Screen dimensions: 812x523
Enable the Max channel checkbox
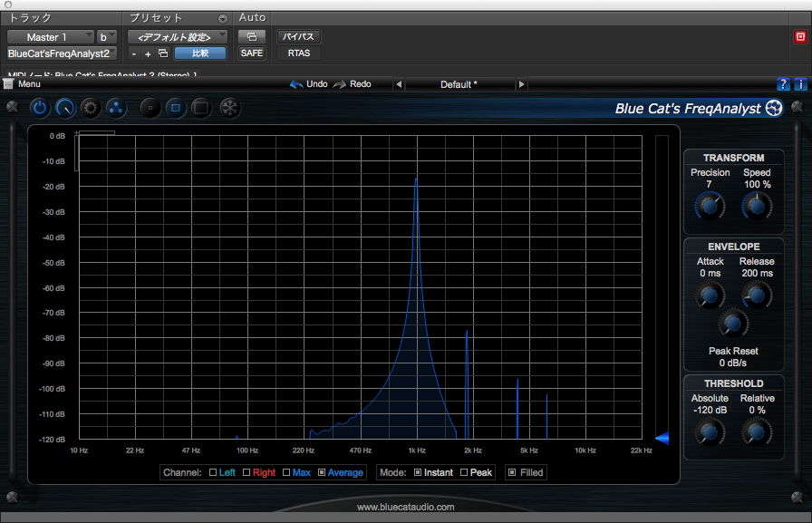pyautogui.click(x=286, y=472)
